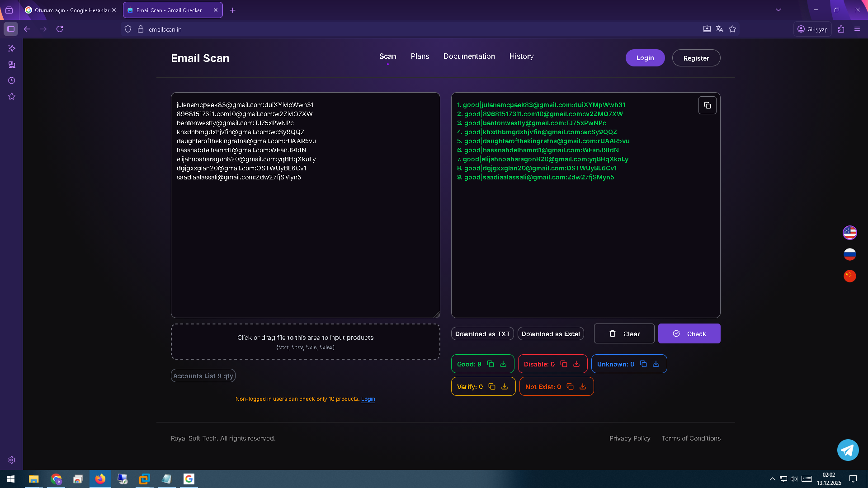Copy the Verify results list

[x=492, y=386]
